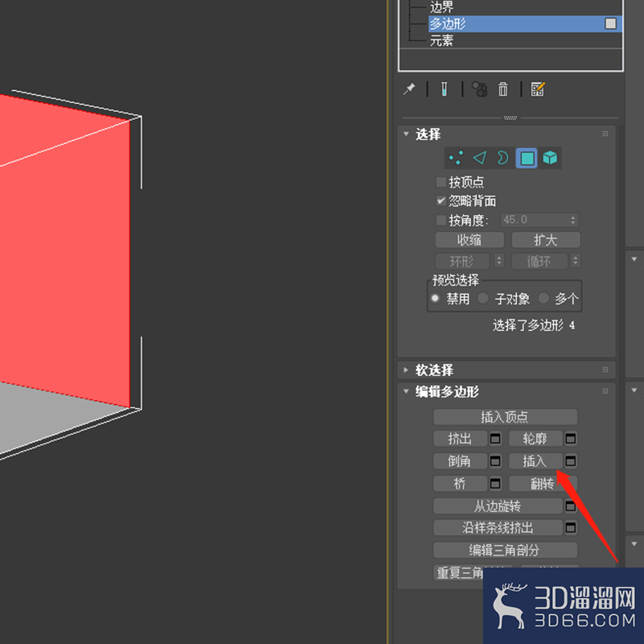Open Configure Modifier Sets icon
Screen dimensions: 644x644
pos(538,89)
